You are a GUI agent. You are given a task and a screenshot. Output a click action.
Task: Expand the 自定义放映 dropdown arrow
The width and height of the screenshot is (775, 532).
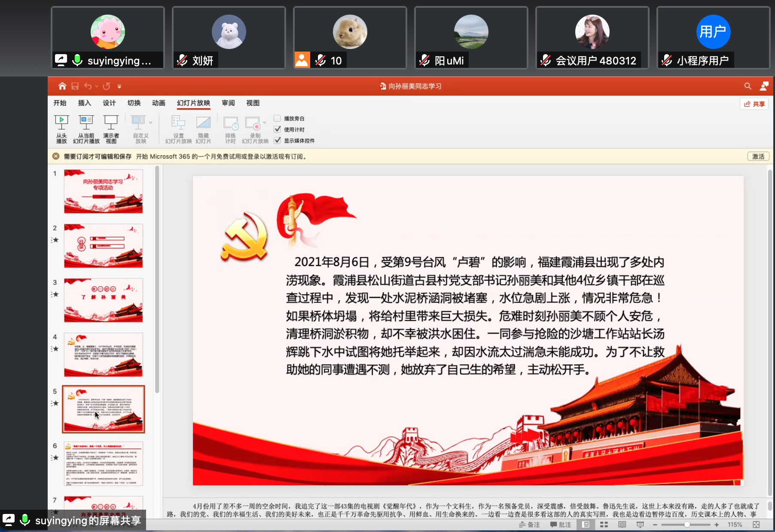click(151, 122)
